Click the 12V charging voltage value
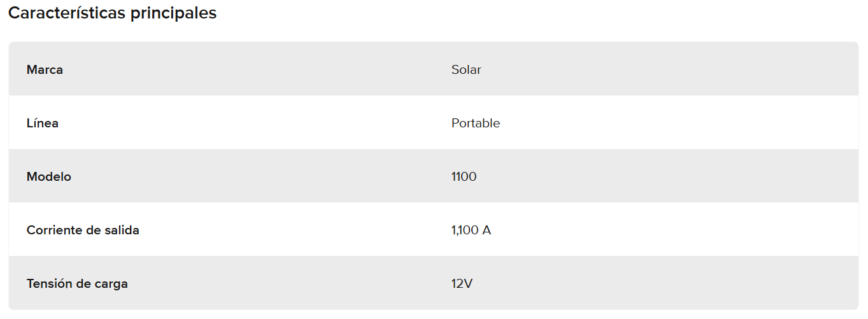The width and height of the screenshot is (868, 319). point(462,283)
